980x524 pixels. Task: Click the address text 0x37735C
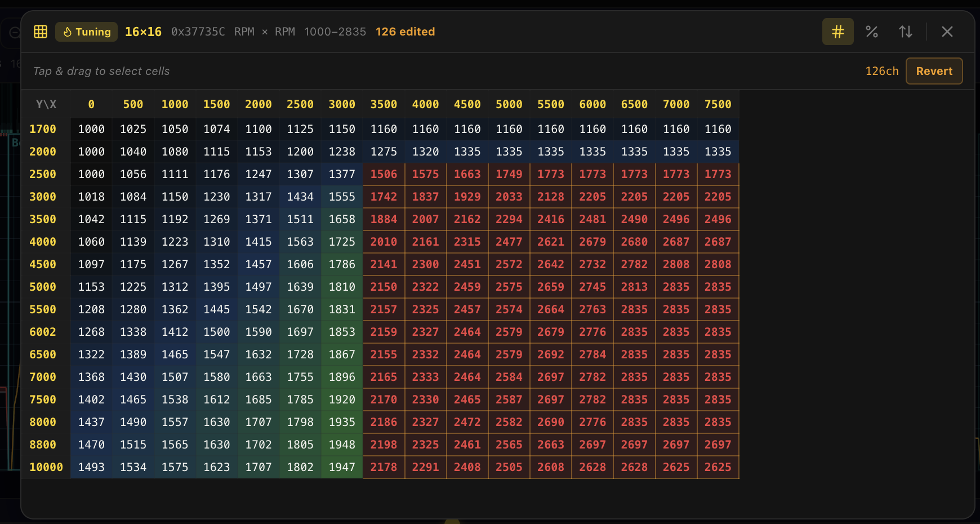click(x=198, y=32)
